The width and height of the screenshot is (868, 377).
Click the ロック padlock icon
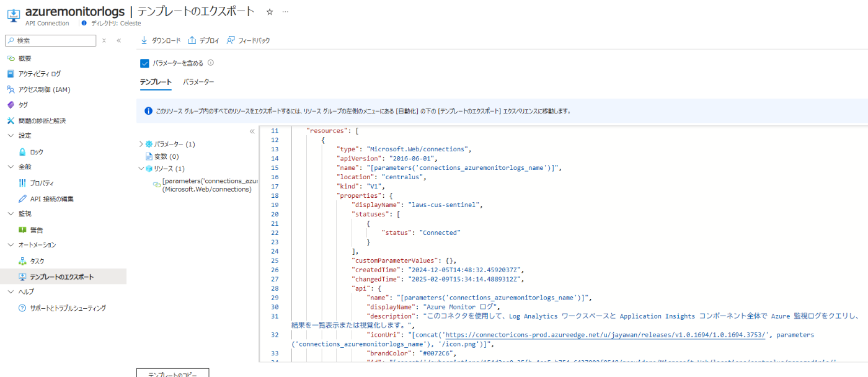click(22, 152)
